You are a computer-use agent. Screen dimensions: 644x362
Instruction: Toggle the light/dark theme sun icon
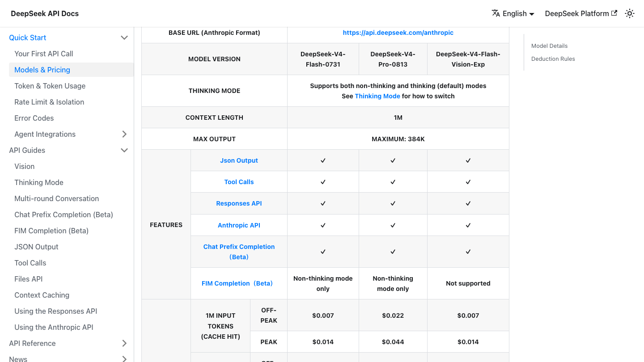(x=630, y=13)
